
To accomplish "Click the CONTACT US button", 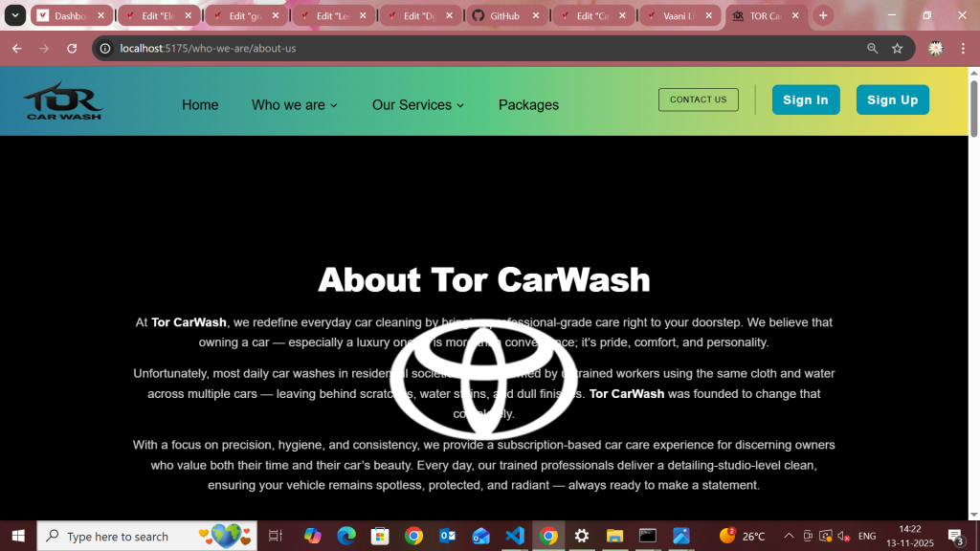I will tap(698, 99).
